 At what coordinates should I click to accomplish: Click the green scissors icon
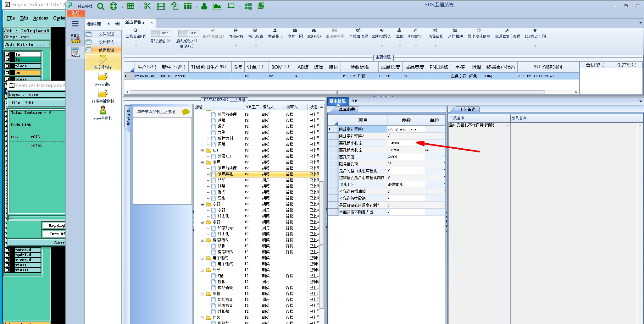tap(147, 6)
